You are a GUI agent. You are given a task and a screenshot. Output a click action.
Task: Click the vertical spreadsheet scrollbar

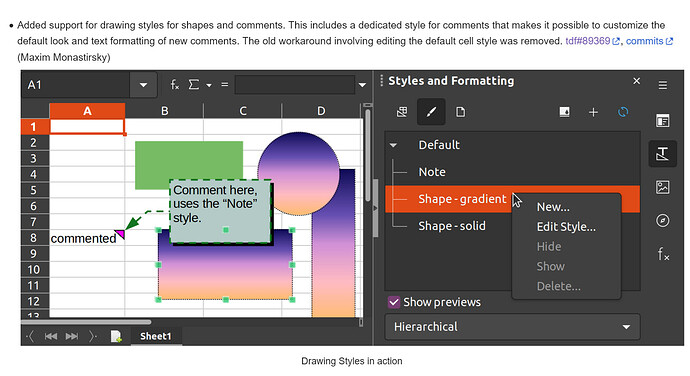coord(368,154)
